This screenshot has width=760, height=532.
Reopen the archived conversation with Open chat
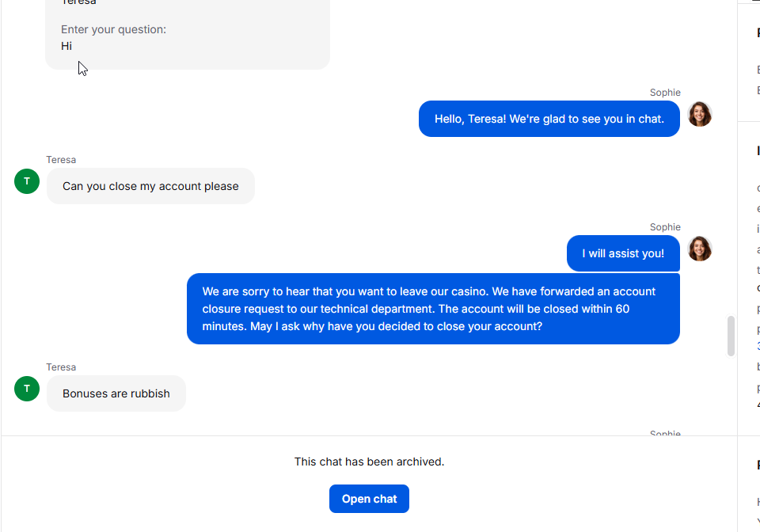click(x=369, y=499)
